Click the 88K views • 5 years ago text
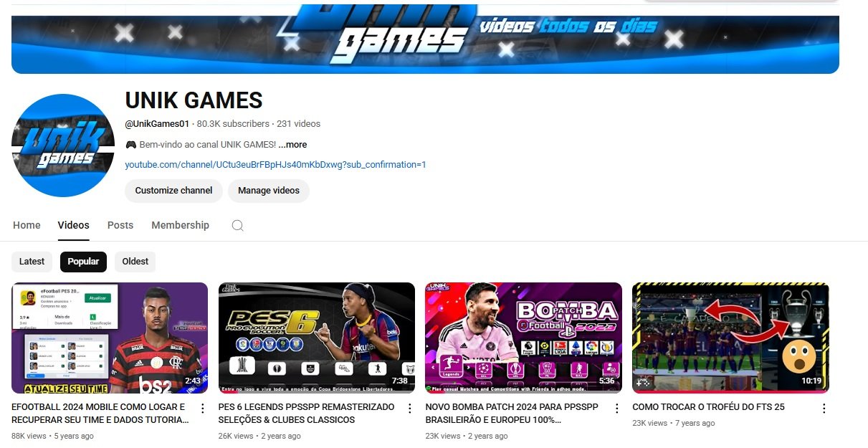 click(52, 436)
